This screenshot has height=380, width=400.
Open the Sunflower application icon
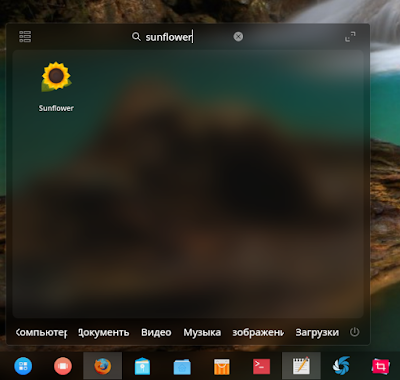coord(56,76)
